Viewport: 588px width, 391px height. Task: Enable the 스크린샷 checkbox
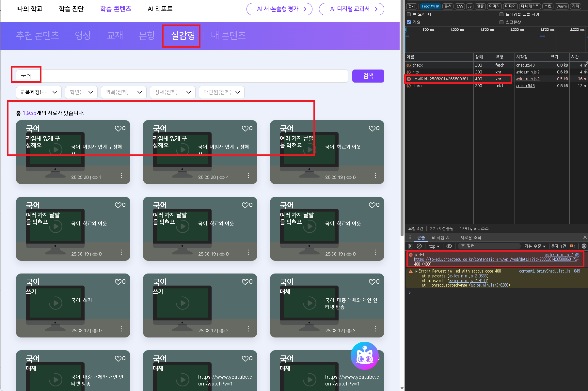click(x=501, y=22)
